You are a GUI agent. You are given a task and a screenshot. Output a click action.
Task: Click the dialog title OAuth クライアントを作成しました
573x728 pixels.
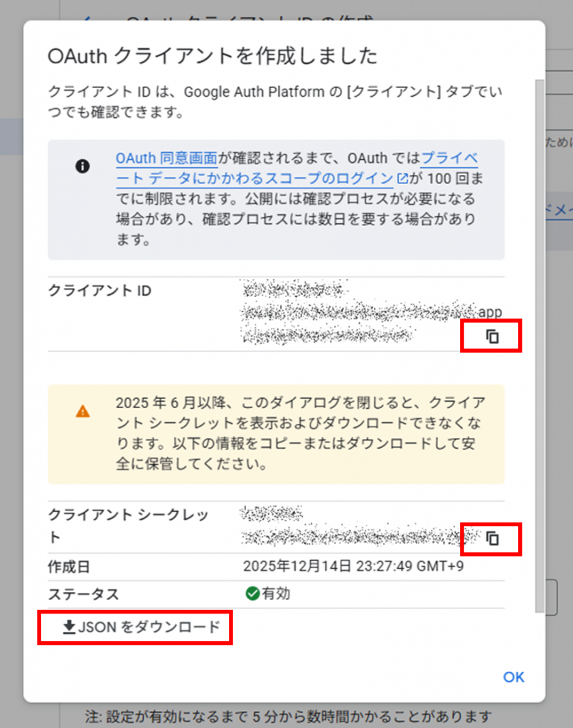212,56
